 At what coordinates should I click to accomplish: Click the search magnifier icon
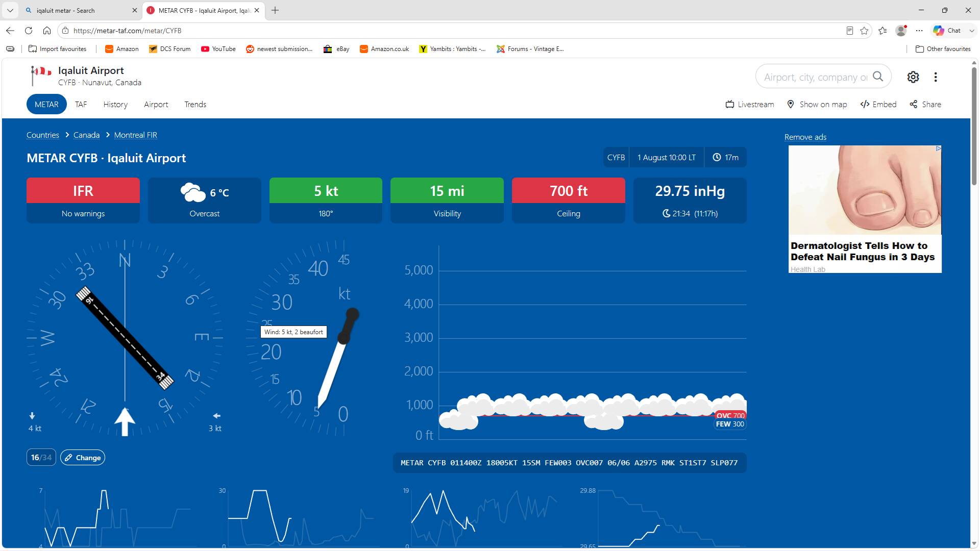(878, 77)
